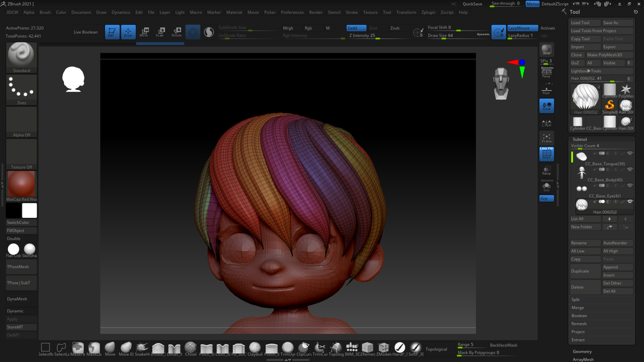Open the Dots stroke picker
The height and width of the screenshot is (362, 644).
point(21,89)
